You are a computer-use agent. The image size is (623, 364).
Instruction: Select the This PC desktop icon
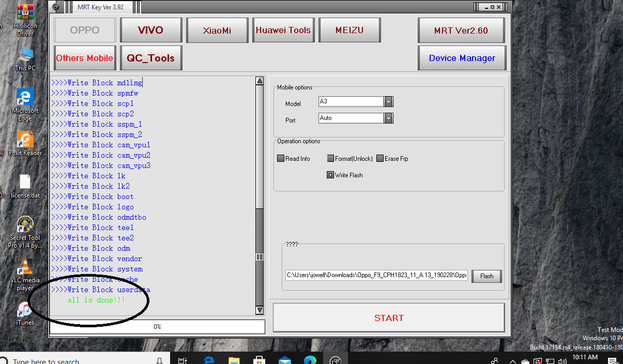point(25,59)
